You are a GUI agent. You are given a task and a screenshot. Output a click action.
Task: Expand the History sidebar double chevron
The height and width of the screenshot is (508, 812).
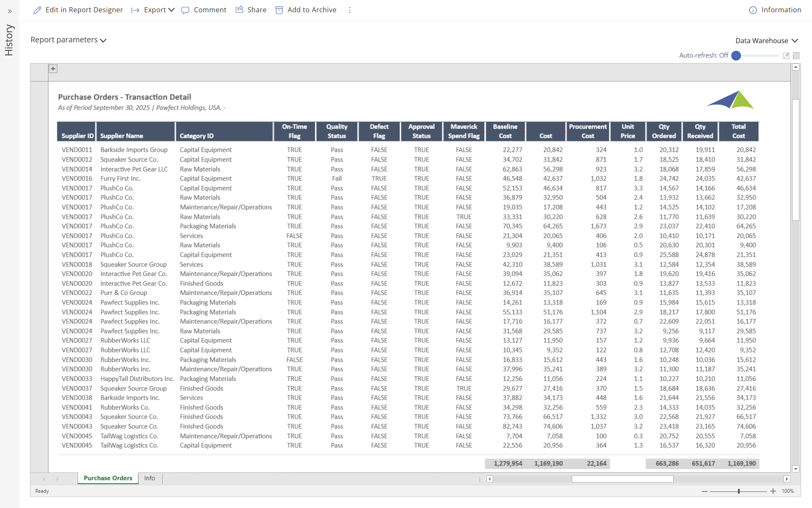pyautogui.click(x=10, y=11)
